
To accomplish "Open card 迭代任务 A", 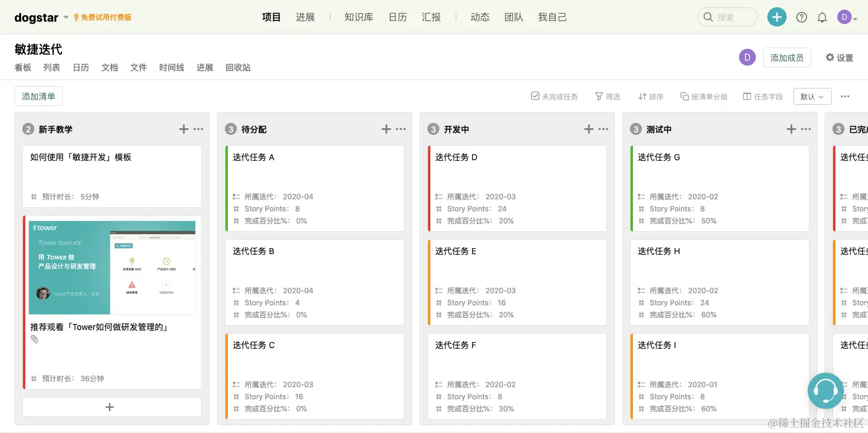I will [315, 188].
